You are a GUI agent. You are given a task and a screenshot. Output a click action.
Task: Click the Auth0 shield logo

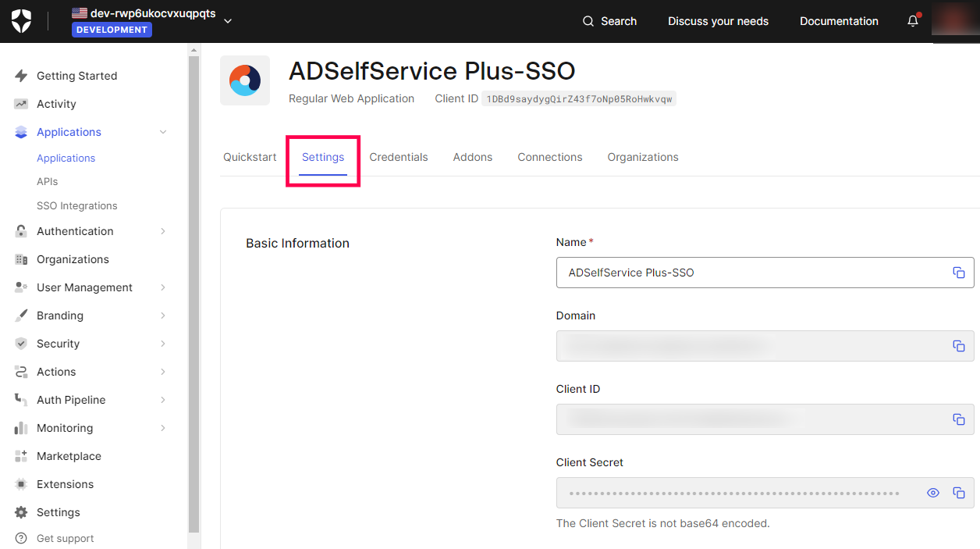[x=21, y=21]
